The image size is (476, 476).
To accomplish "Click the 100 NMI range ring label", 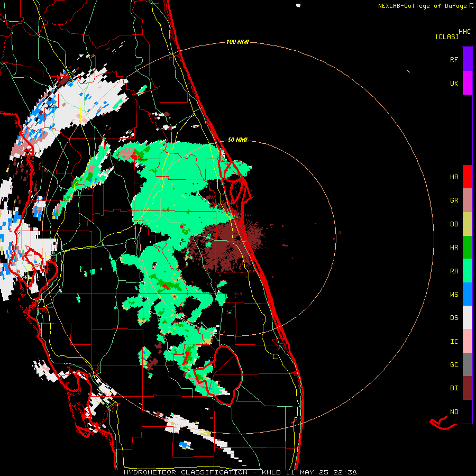I will pos(237,42).
